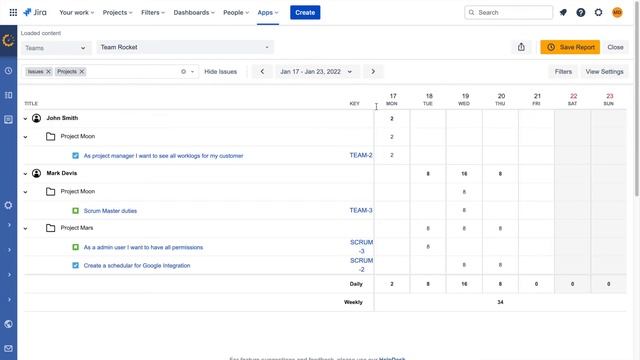The image size is (640, 360).
Task: Collapse the Project Mars row
Action: (x=25, y=228)
